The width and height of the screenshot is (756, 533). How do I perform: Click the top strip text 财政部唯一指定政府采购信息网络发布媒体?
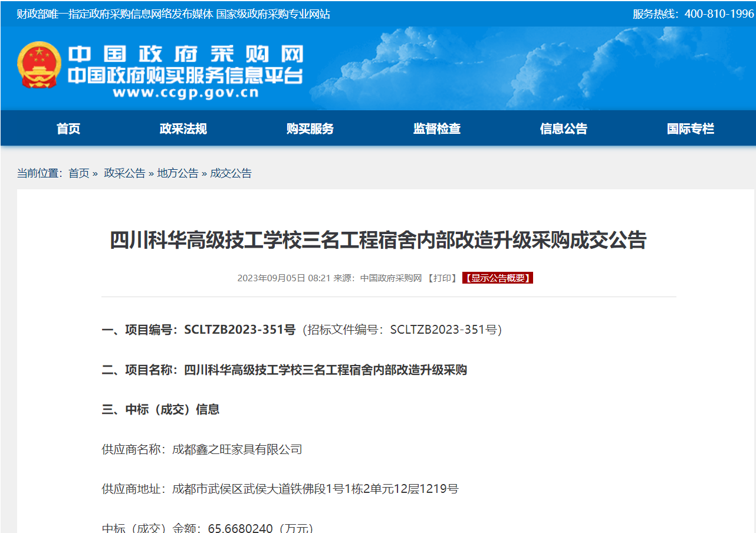pos(115,14)
